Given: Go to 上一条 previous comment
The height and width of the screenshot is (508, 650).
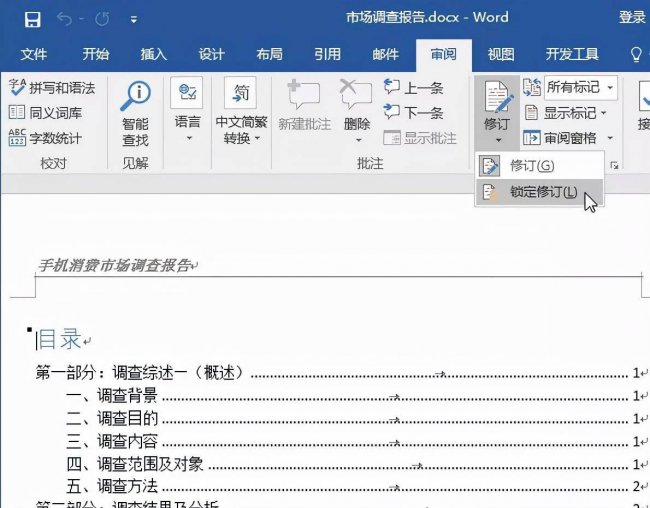Looking at the screenshot, I should (x=414, y=88).
